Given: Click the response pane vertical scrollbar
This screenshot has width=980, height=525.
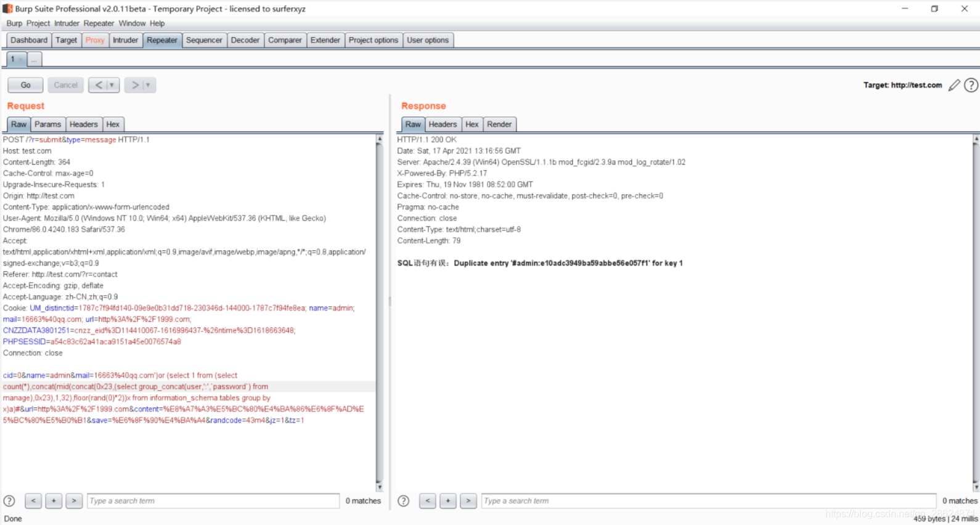Looking at the screenshot, I should [976, 313].
